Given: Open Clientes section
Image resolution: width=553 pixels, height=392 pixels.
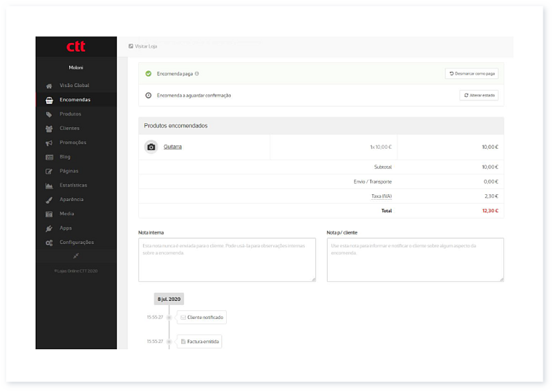Looking at the screenshot, I should coord(76,129).
